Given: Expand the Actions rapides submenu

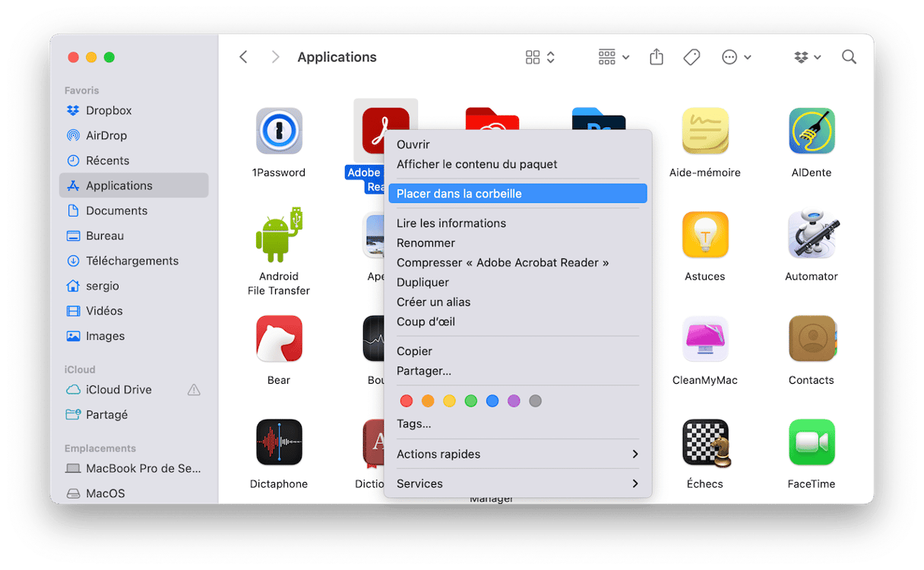Looking at the screenshot, I should (517, 454).
